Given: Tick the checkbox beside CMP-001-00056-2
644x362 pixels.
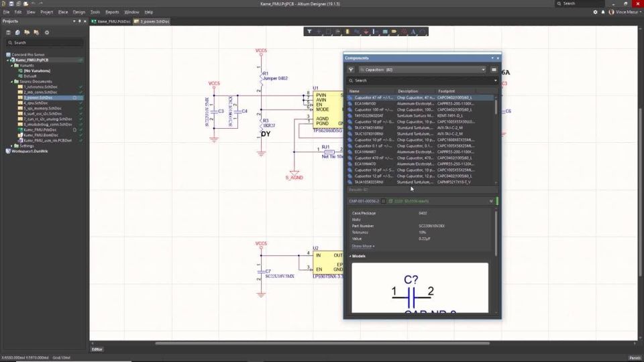Looking at the screenshot, I should (x=384, y=201).
